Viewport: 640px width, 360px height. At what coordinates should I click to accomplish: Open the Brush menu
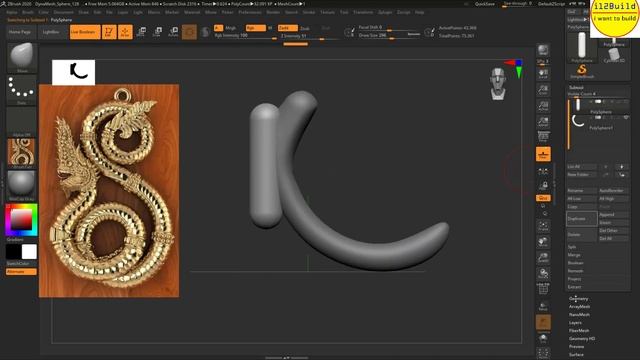[x=28, y=12]
